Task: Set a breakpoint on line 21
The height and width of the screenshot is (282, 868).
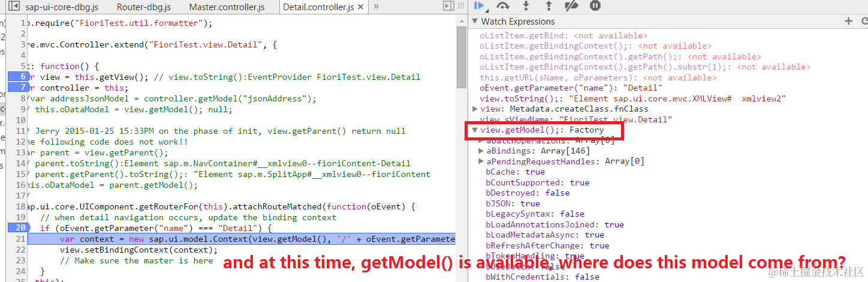Action: pos(20,239)
